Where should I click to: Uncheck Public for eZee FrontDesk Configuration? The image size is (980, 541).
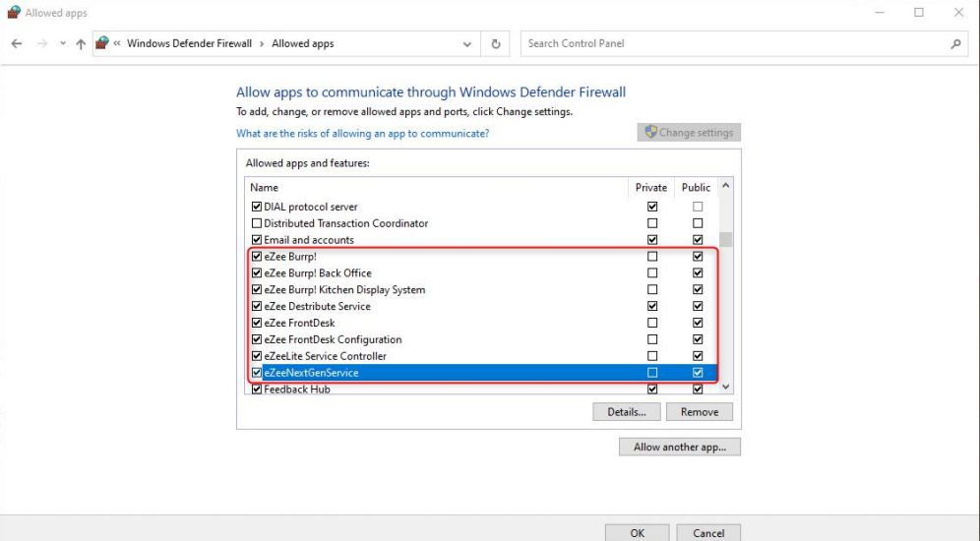pyautogui.click(x=698, y=339)
